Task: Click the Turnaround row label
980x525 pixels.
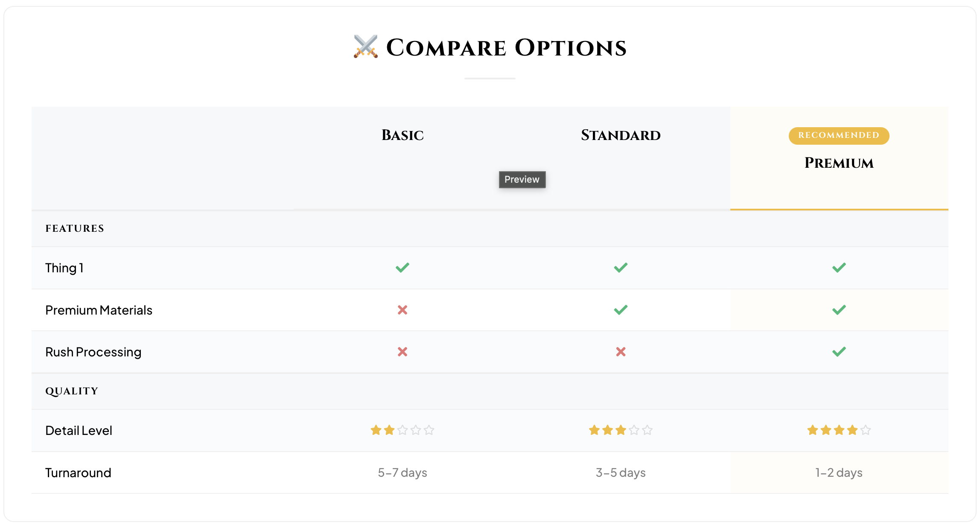Action: tap(78, 472)
